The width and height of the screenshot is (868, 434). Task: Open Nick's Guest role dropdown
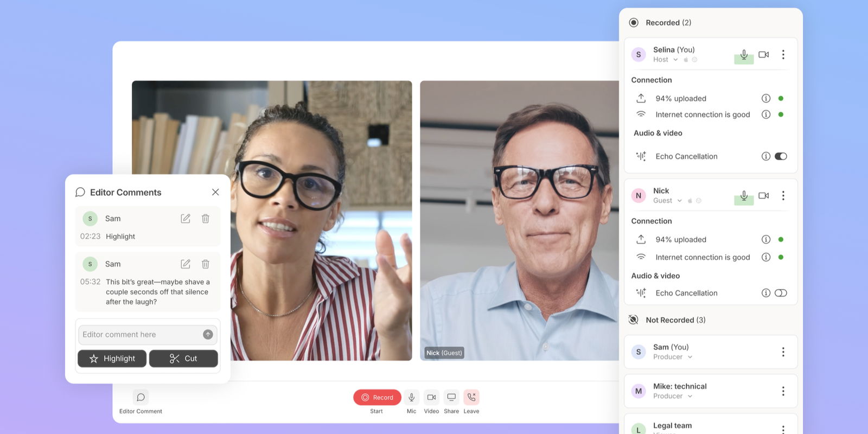tap(679, 201)
